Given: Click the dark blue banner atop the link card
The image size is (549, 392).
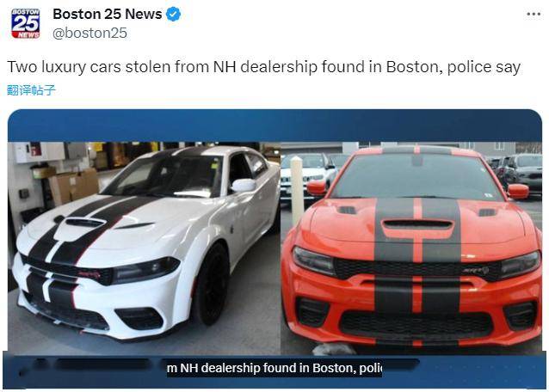Looking at the screenshot, I should click(274, 126).
